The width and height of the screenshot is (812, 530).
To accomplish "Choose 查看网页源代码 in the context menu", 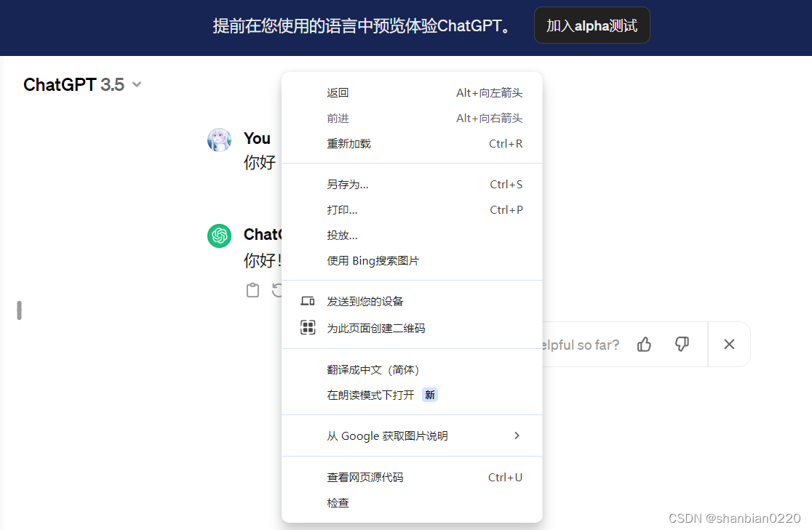I will [x=412, y=478].
